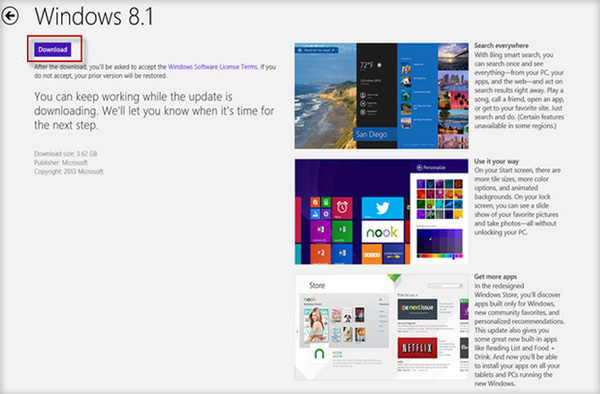Open the Search everywhere screenshot thumbnail
The height and width of the screenshot is (394, 600).
coord(382,96)
